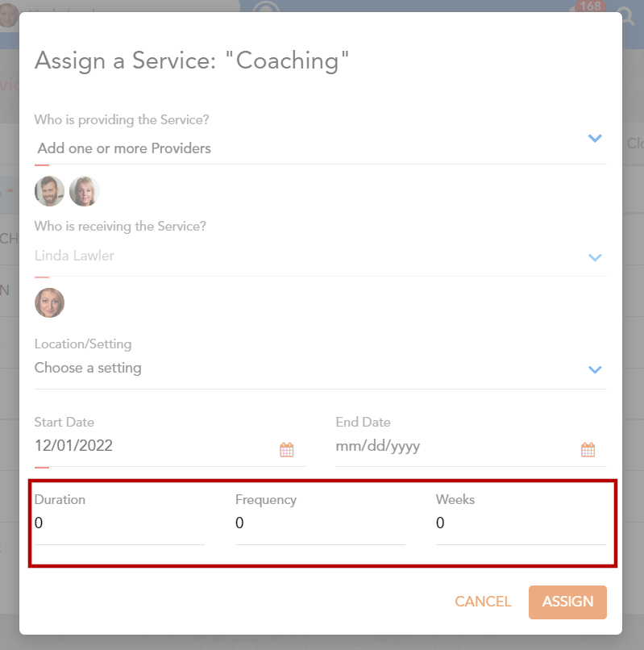
Task: Click the bearded male provider avatar
Action: [x=49, y=191]
